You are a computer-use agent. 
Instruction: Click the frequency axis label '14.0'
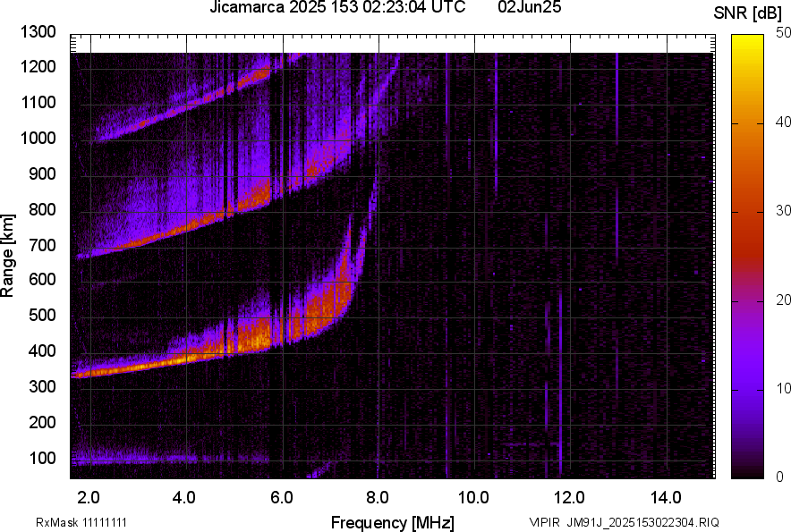click(x=666, y=498)
